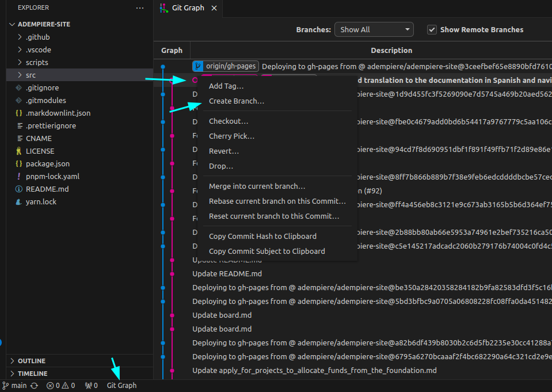Open the Branches Show All dropdown
Image resolution: width=552 pixels, height=392 pixels.
[374, 29]
